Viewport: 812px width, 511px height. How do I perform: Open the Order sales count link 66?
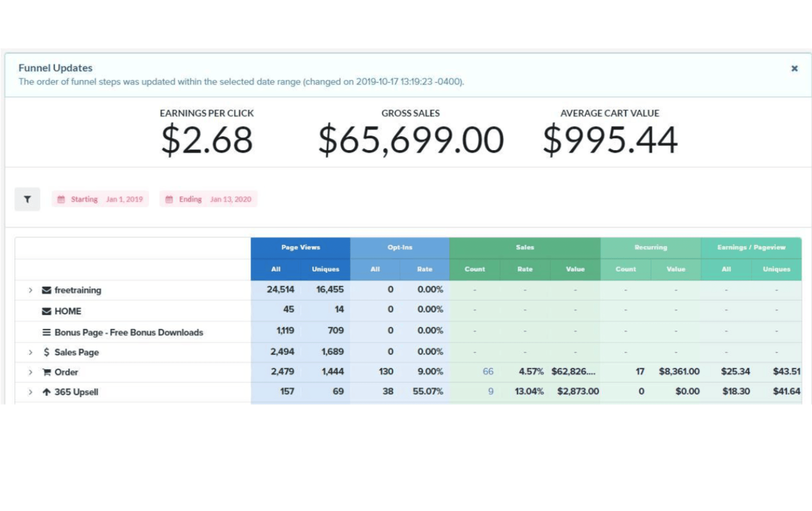click(x=488, y=371)
